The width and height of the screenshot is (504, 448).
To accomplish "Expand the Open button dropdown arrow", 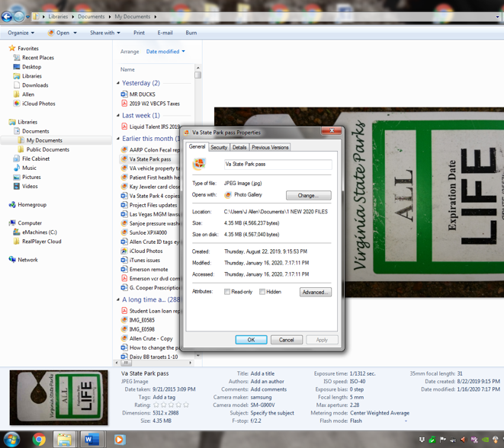I will (x=75, y=33).
